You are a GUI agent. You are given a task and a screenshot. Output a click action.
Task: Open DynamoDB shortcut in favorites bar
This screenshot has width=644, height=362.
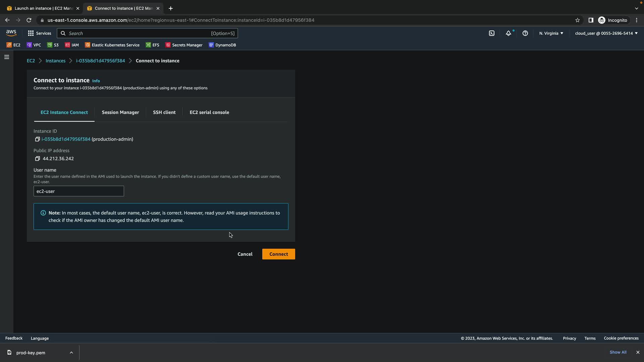click(x=222, y=45)
